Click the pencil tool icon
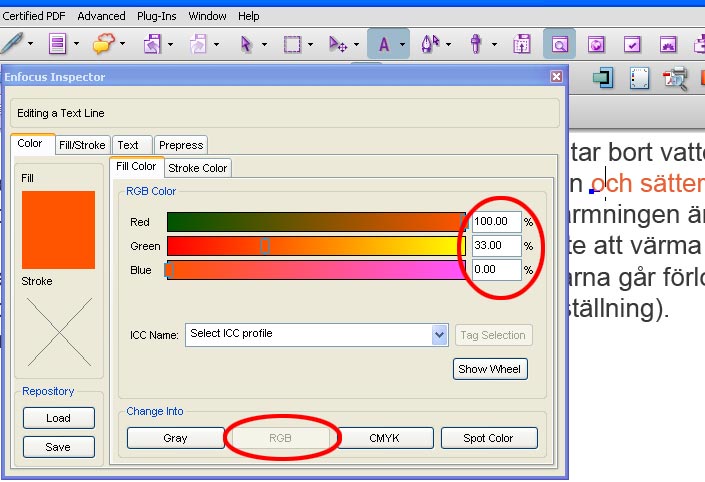Screen dimensions: 705x482 (x=12, y=44)
